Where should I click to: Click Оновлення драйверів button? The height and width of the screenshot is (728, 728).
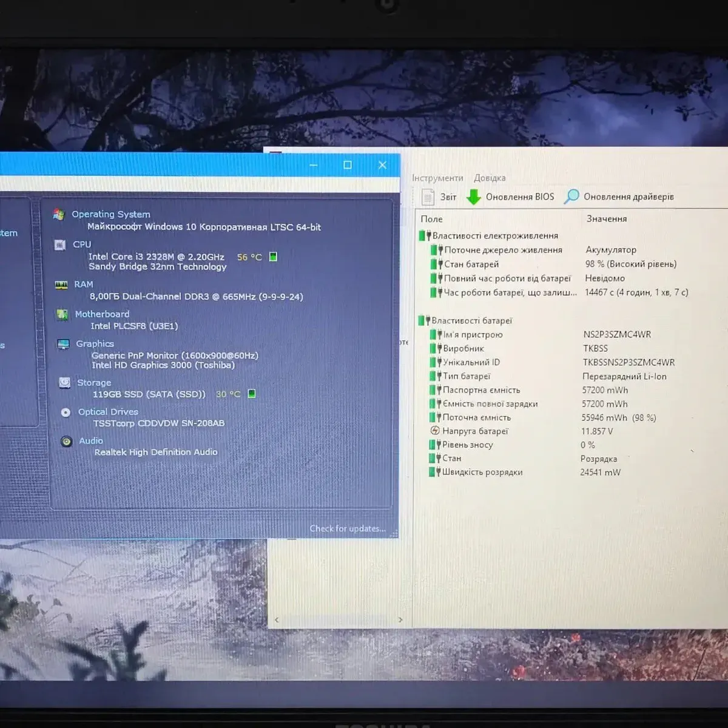[620, 197]
